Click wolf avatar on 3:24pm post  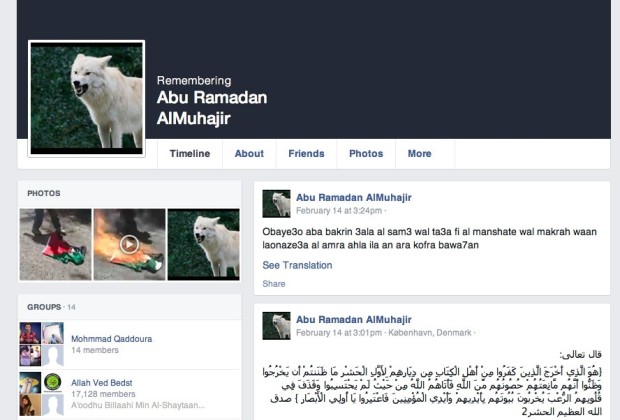tap(276, 204)
